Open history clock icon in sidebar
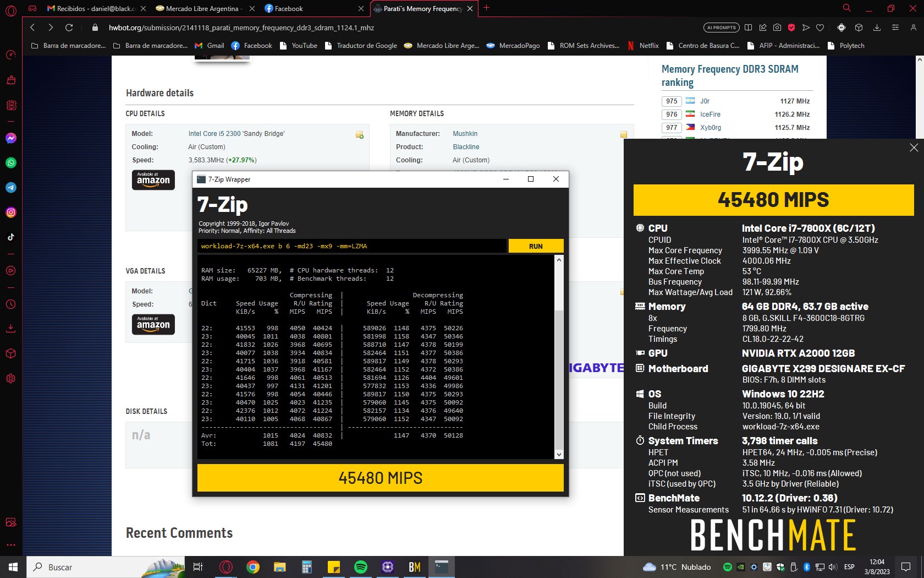 coord(11,304)
